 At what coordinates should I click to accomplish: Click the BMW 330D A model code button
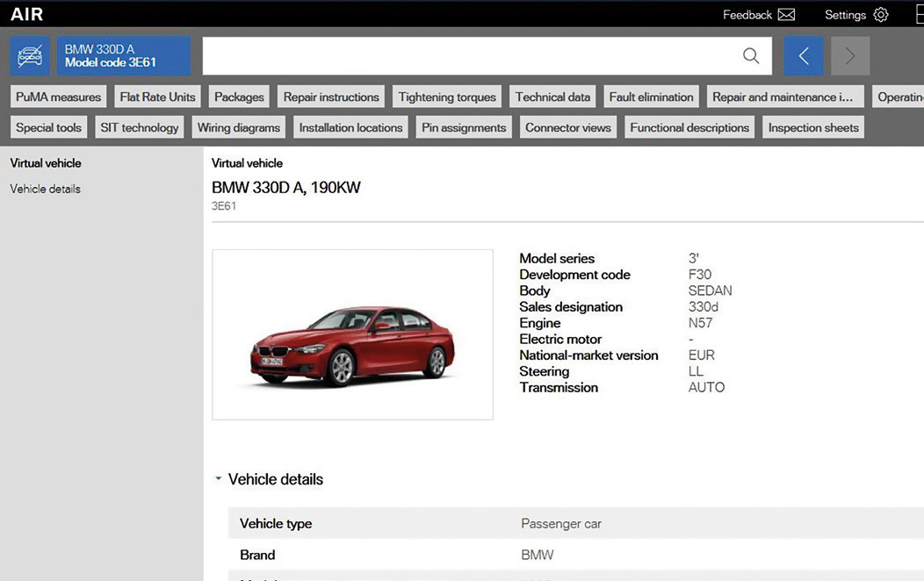click(124, 56)
